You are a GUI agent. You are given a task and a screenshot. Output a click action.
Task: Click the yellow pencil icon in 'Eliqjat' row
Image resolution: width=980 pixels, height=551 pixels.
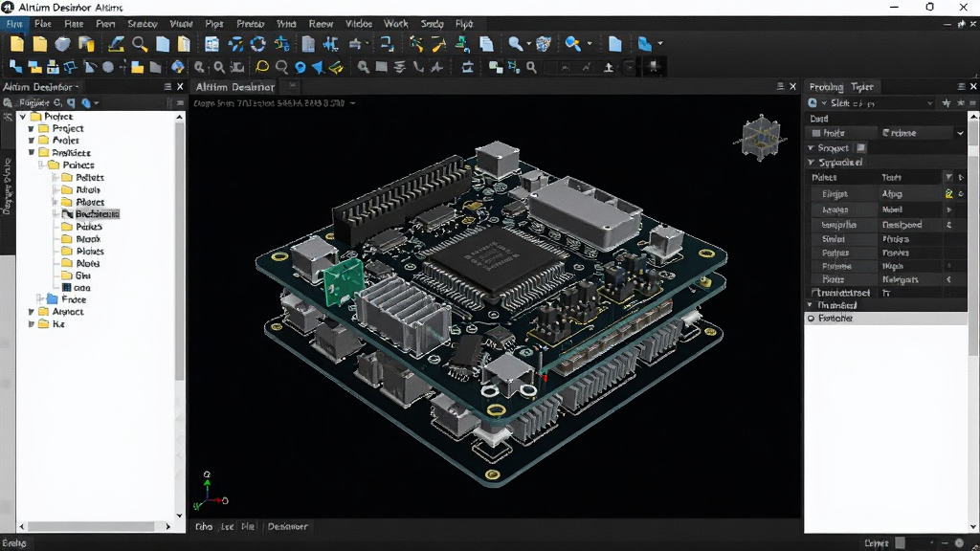948,193
